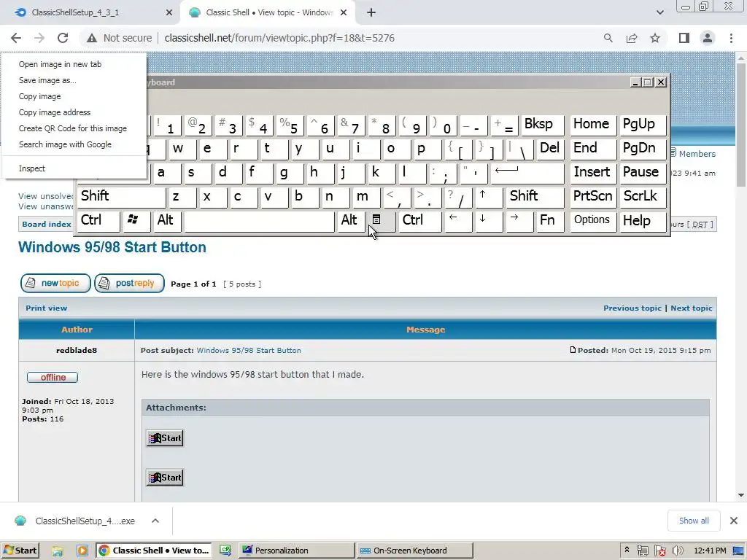Switch to Personalization window in taskbar
Viewport: 747px width, 560px height.
[297, 551]
